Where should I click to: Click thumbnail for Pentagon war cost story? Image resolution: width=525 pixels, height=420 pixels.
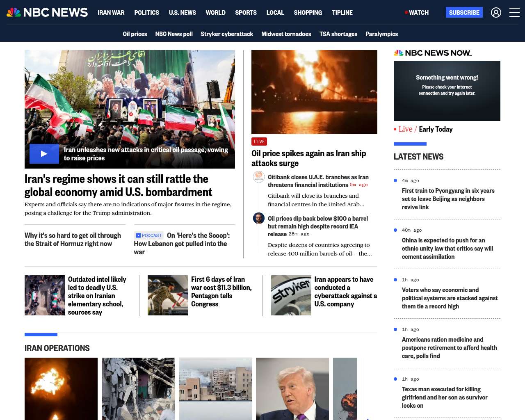(168, 295)
